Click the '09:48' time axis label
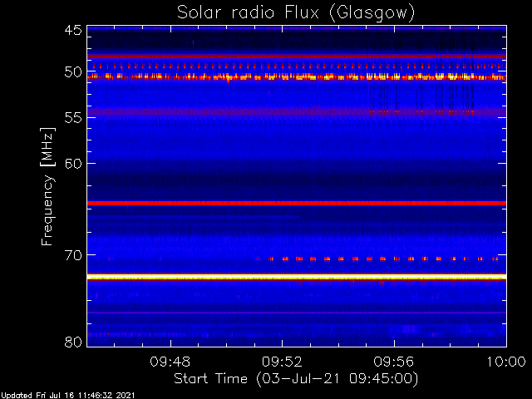This screenshot has width=532, height=399. pyautogui.click(x=170, y=362)
